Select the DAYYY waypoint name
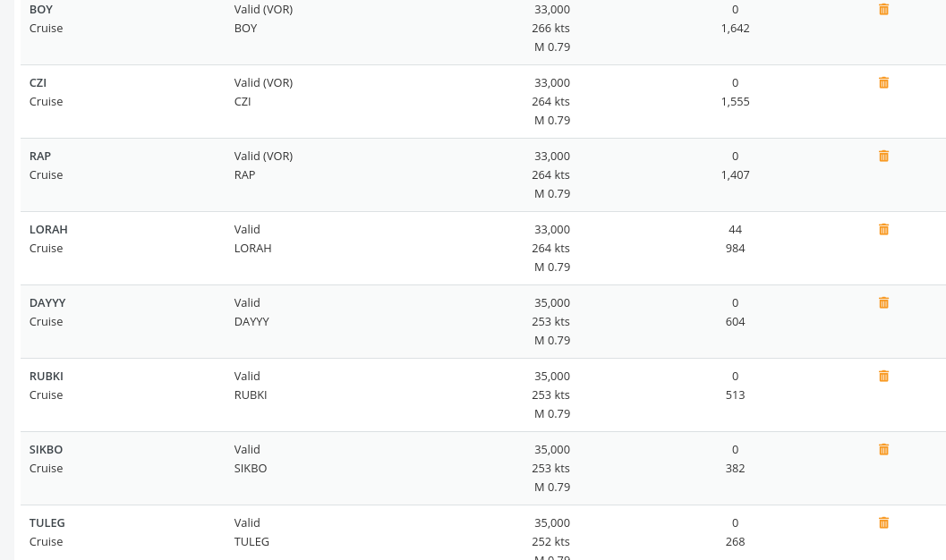The height and width of the screenshot is (560, 946). 47,302
